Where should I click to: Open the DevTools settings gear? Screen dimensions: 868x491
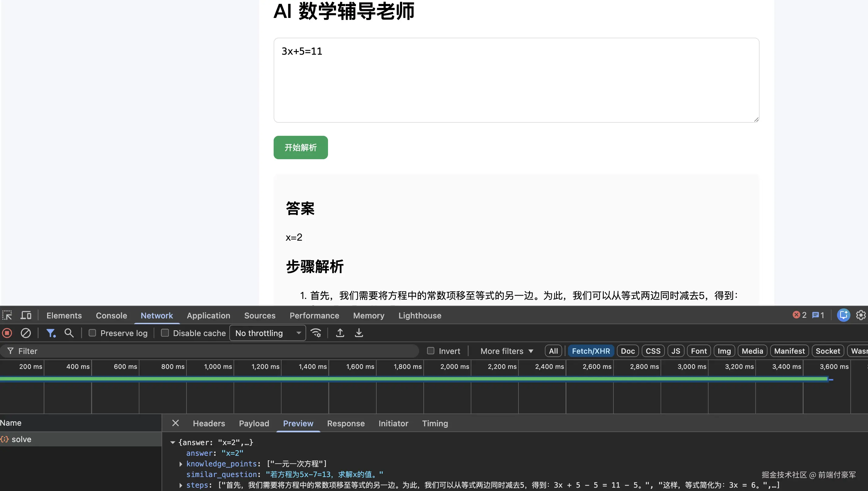(x=861, y=315)
